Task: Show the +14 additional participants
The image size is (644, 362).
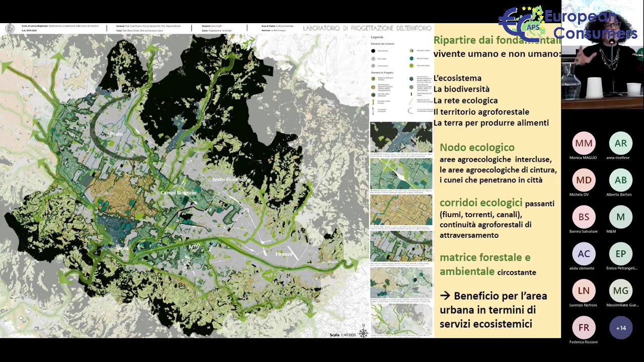Action: [x=621, y=327]
